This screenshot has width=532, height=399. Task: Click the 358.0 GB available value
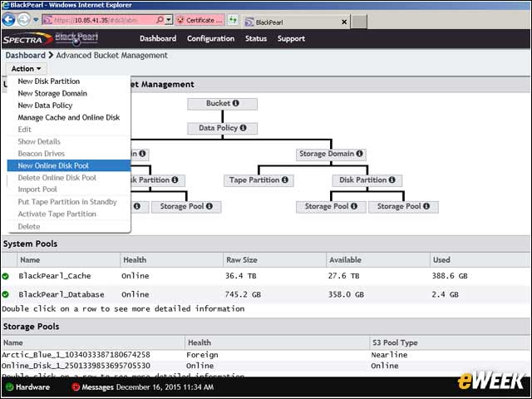coord(346,294)
